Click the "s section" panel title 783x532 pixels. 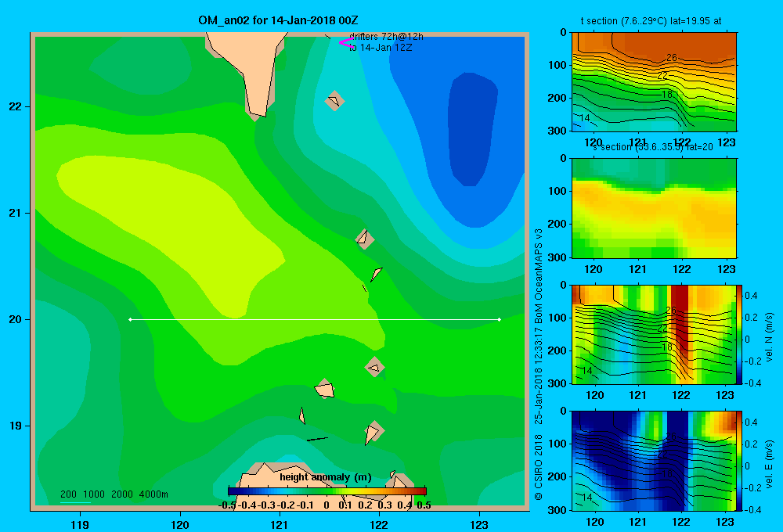coord(653,147)
